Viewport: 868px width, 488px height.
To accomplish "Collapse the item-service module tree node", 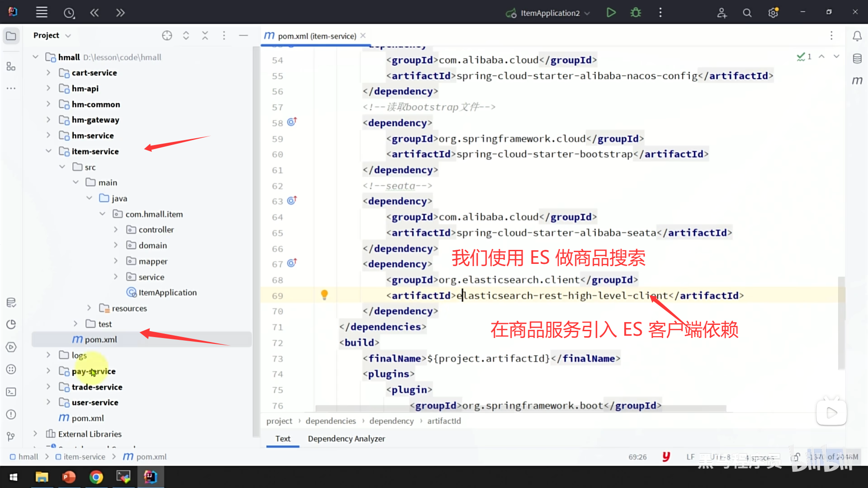I will [x=49, y=151].
